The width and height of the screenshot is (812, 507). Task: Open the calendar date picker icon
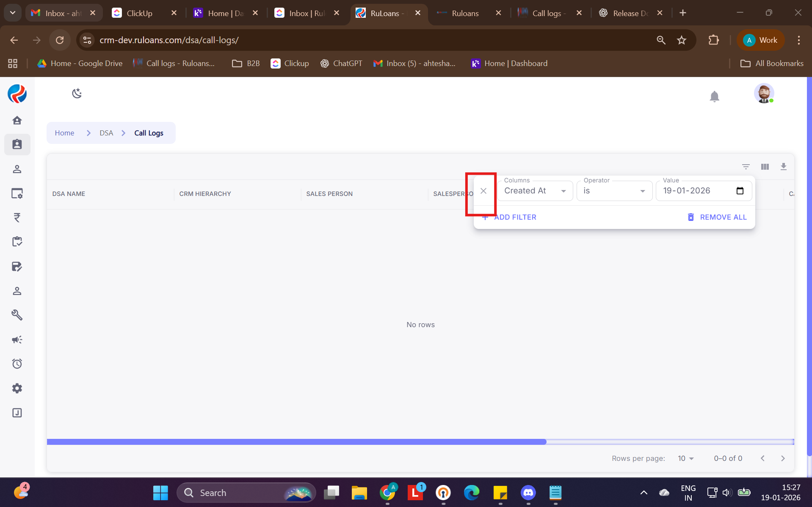pyautogui.click(x=740, y=191)
